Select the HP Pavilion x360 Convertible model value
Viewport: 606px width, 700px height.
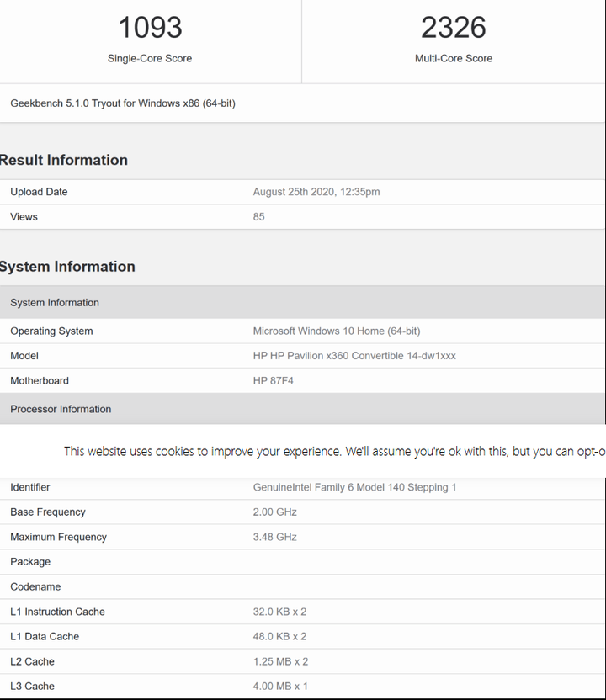[x=354, y=356]
